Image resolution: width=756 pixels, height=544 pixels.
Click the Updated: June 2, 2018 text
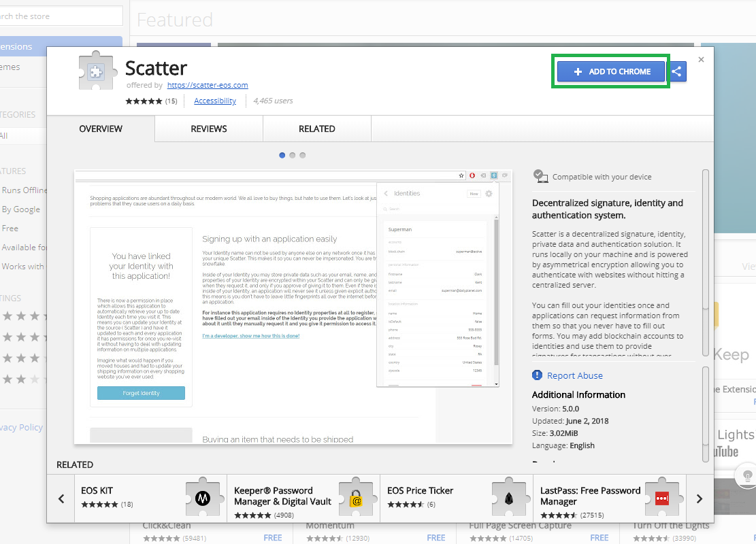570,421
